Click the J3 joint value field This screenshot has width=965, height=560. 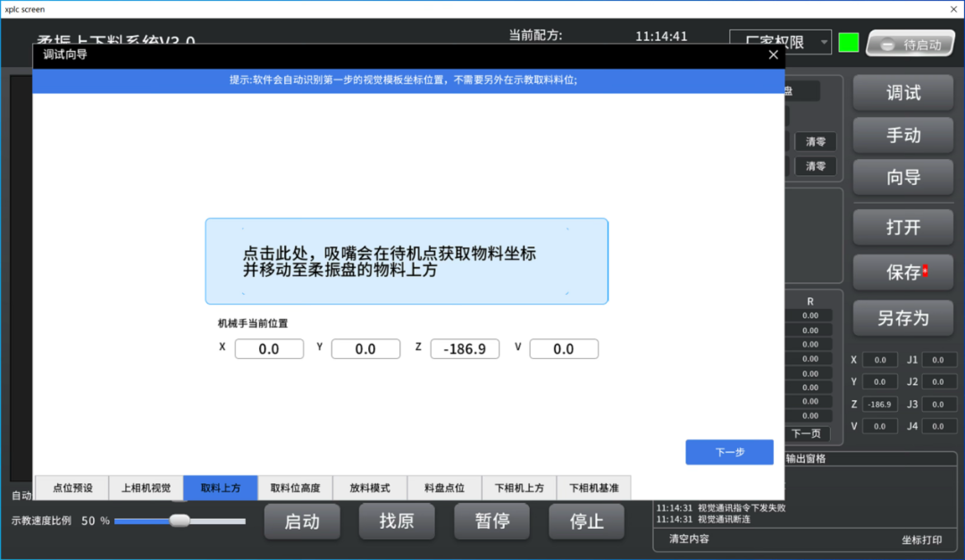point(938,405)
